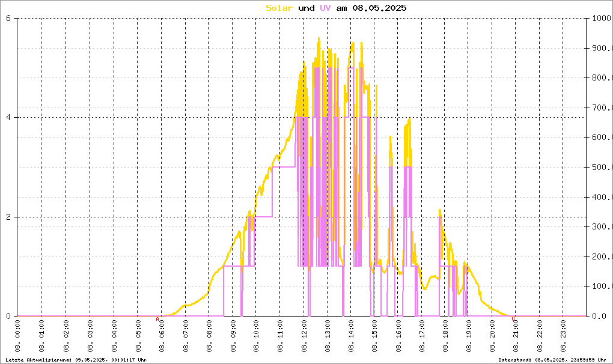Screen dimensions: 613x364
Task: Click the time axis label '08. 12:00'
Action: 303,336
